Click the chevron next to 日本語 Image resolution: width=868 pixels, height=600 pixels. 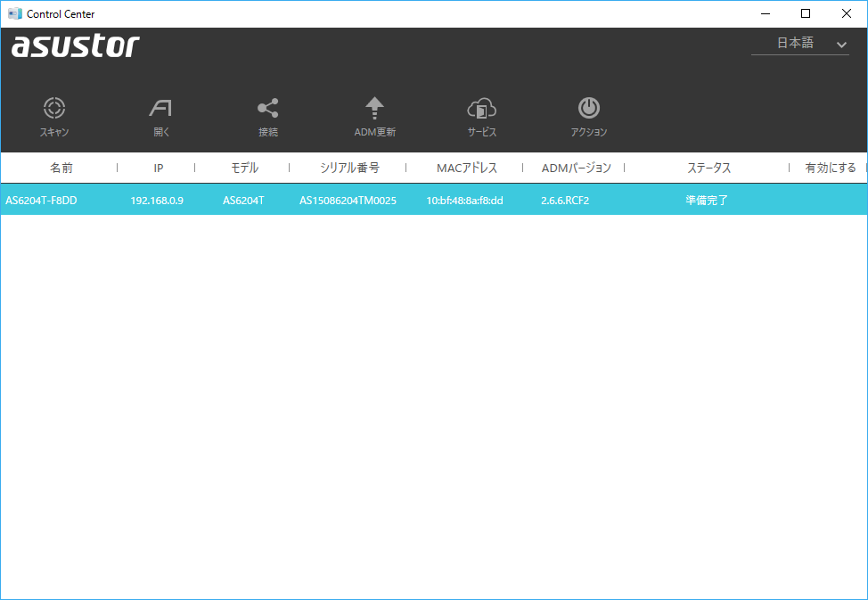840,43
